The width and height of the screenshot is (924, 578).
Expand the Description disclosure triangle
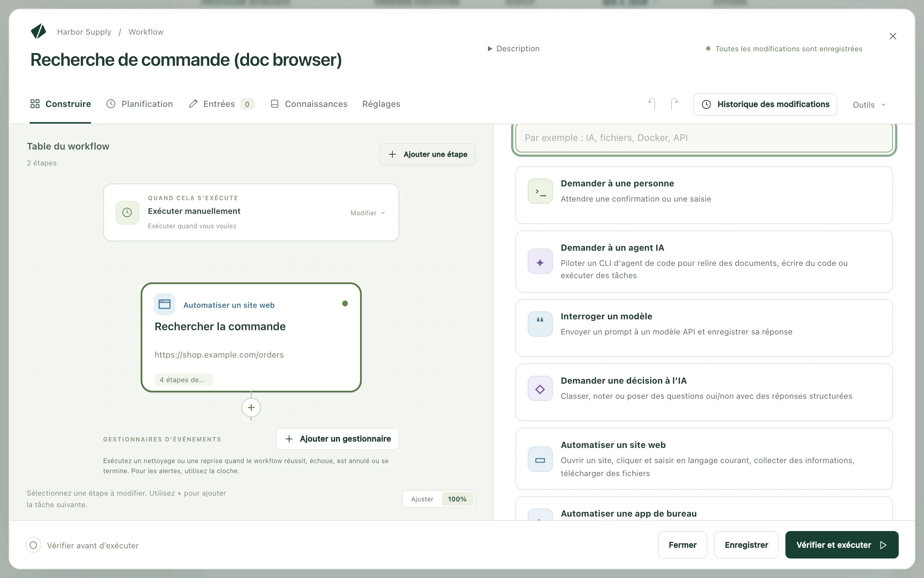(x=490, y=49)
